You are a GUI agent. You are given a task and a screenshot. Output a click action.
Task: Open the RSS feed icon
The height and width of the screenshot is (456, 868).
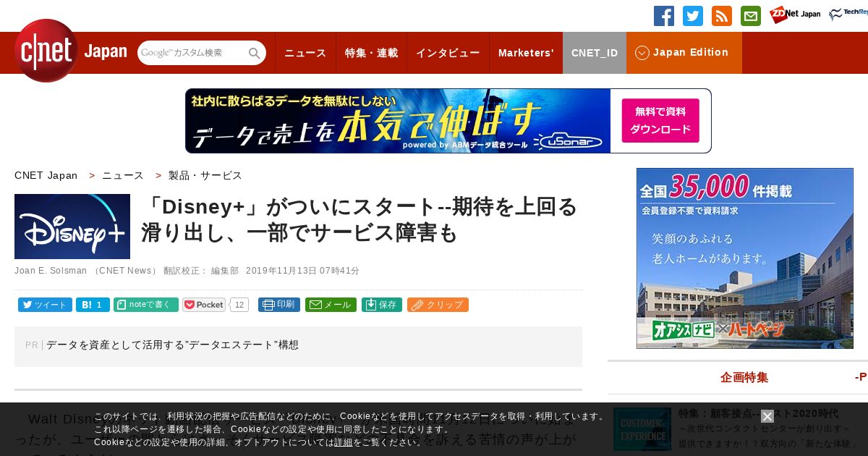tap(722, 16)
